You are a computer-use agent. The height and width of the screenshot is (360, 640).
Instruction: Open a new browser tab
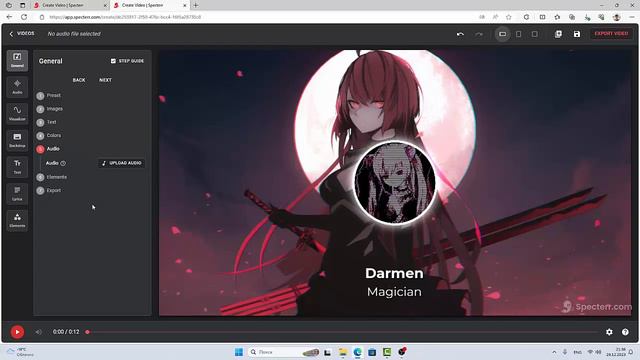[x=196, y=5]
